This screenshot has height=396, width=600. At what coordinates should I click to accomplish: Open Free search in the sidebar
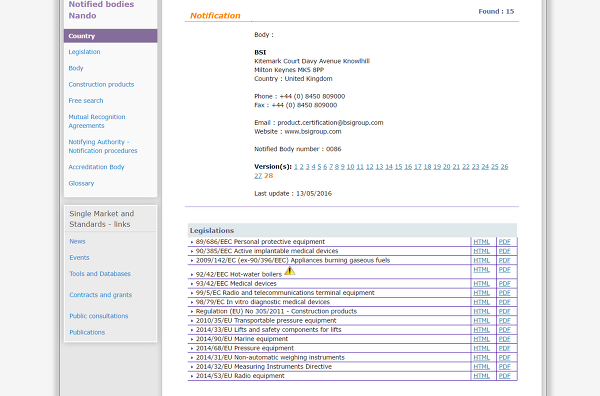[x=86, y=101]
